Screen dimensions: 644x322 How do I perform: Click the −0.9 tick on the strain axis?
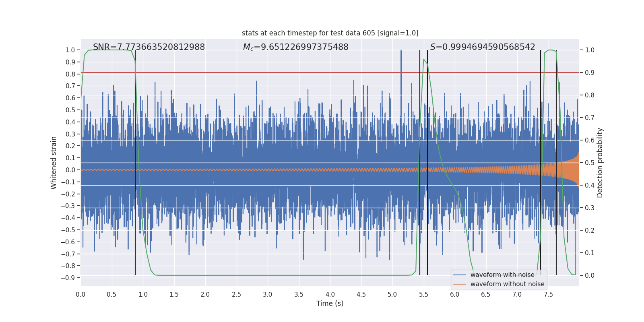pyautogui.click(x=68, y=278)
